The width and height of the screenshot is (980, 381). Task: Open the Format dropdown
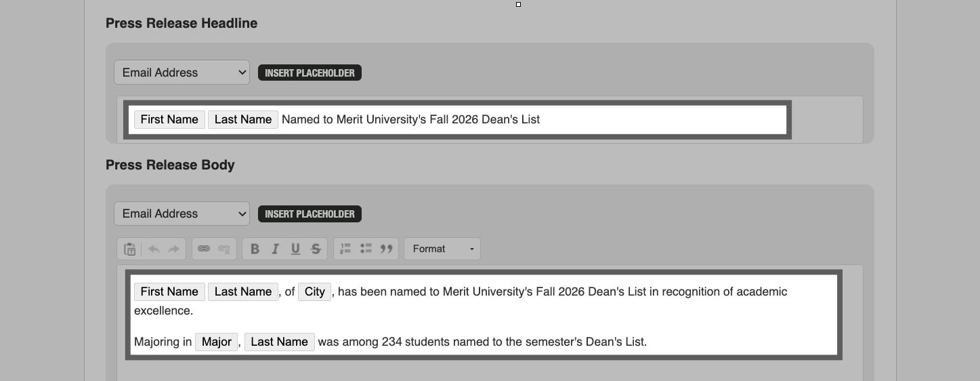click(442, 249)
